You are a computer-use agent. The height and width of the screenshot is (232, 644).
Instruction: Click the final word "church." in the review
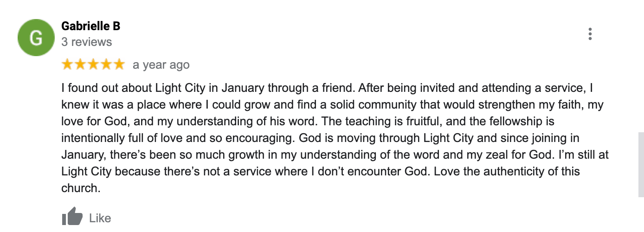pyautogui.click(x=81, y=188)
